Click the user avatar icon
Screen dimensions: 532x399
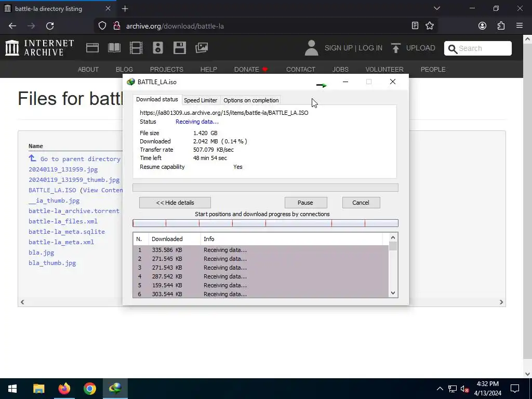(312, 48)
